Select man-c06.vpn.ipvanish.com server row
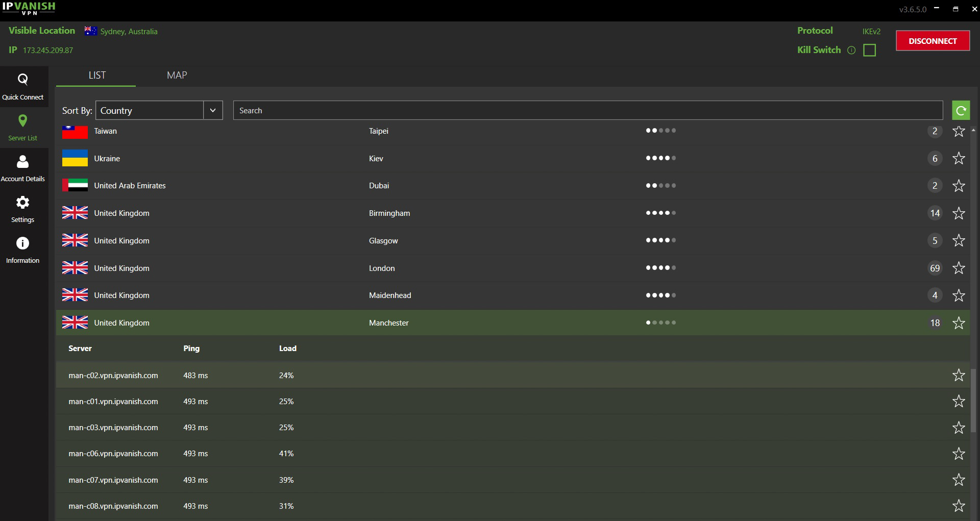Image resolution: width=980 pixels, height=521 pixels. (x=513, y=454)
